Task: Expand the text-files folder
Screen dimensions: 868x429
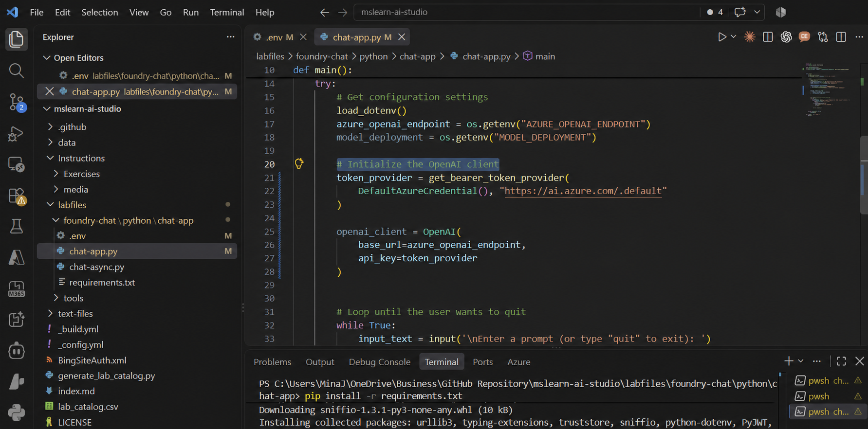Action: click(x=50, y=314)
